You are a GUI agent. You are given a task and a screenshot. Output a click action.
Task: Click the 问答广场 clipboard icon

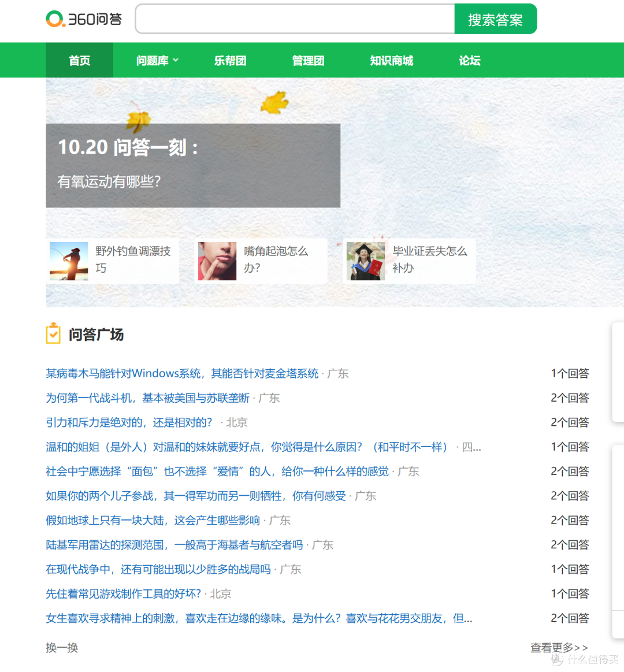(53, 333)
